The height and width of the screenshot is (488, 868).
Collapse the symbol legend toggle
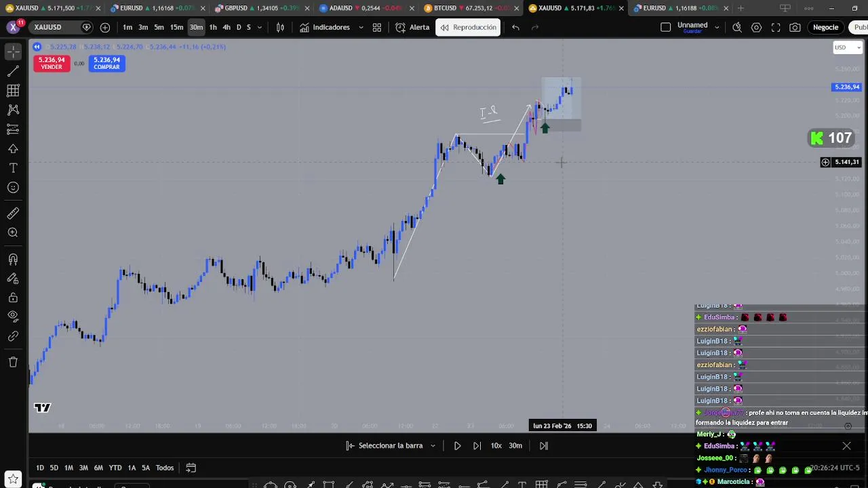pos(37,47)
